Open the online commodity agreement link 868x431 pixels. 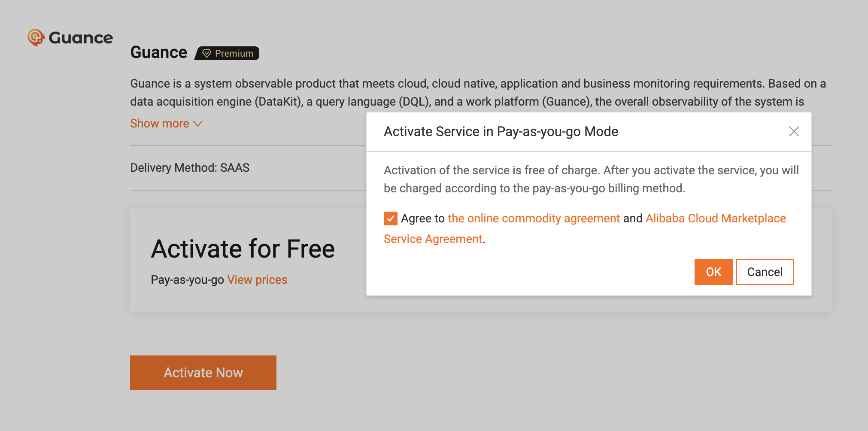click(534, 219)
